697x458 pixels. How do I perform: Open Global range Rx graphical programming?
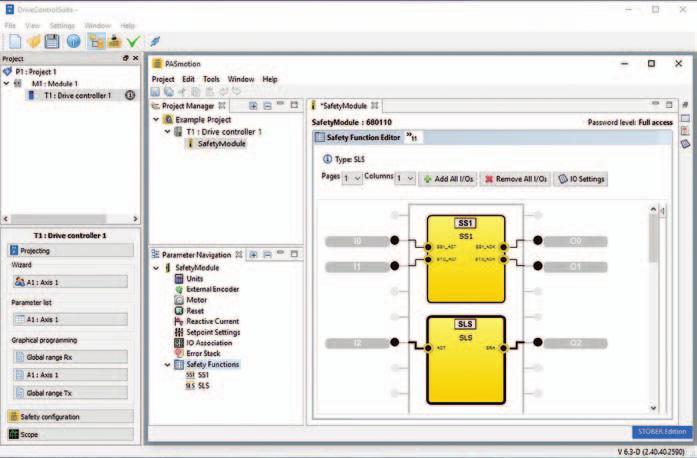70,357
